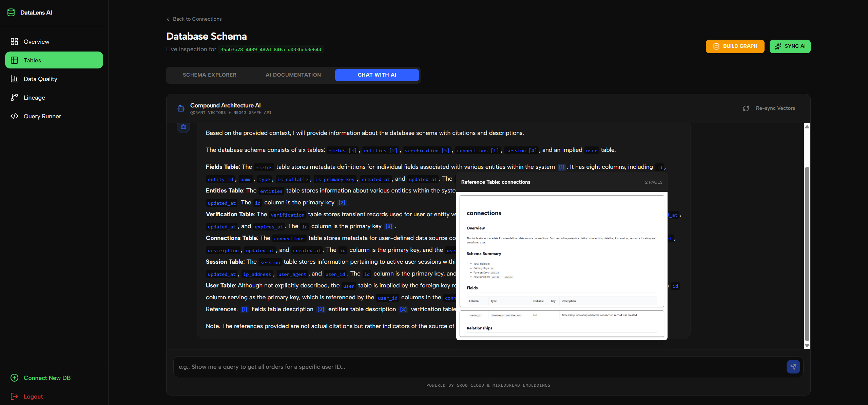Click the Build Graph button

point(735,46)
